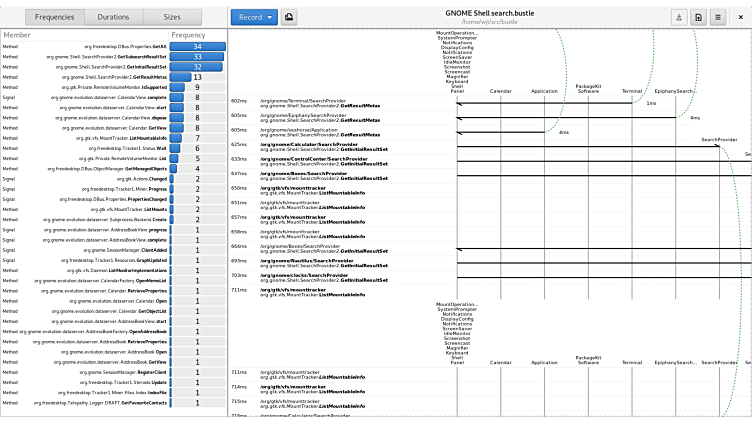Viewport: 752px width, 423px height.
Task: Select the 625ms Calculator SearchProvider message
Action: point(320,146)
